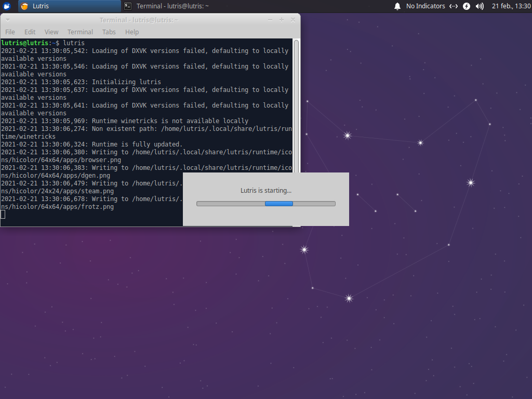Viewport: 532px width, 399px height.
Task: Open Terminal's File menu
Action: coord(9,32)
